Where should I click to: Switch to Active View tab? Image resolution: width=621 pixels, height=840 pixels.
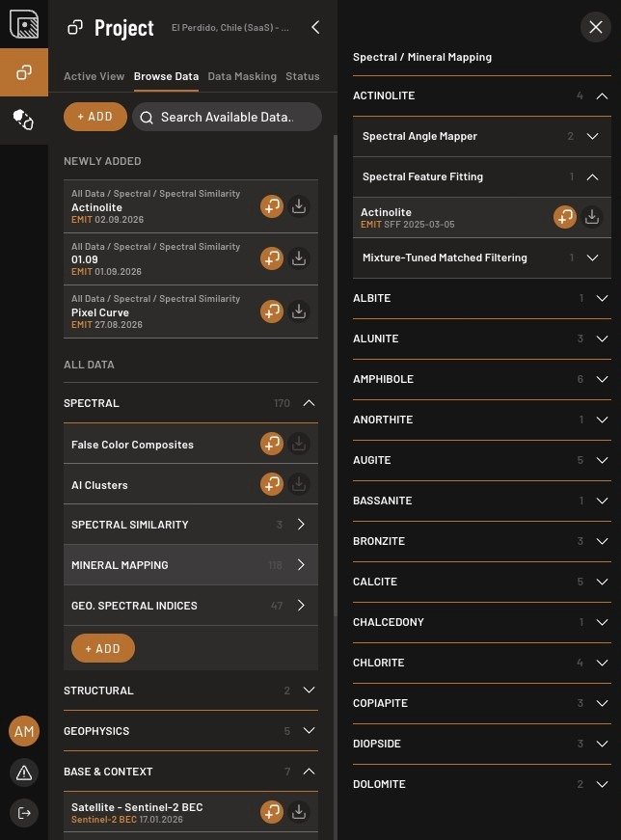[94, 76]
